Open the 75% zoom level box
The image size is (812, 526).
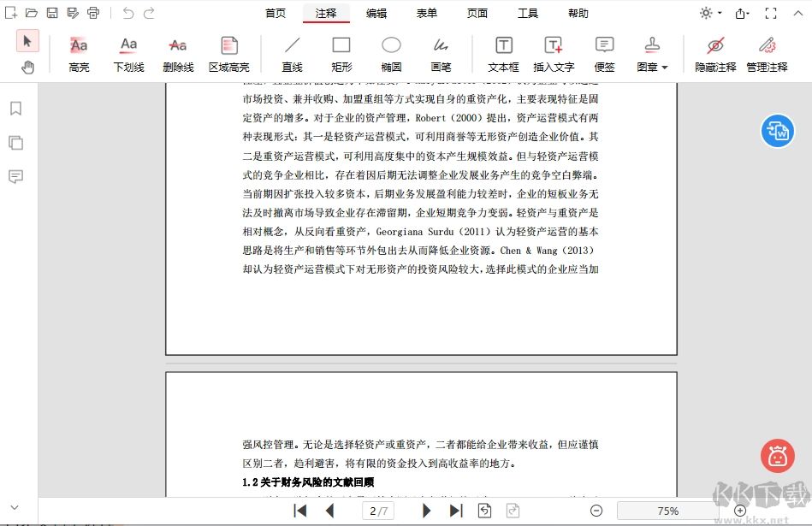(667, 511)
